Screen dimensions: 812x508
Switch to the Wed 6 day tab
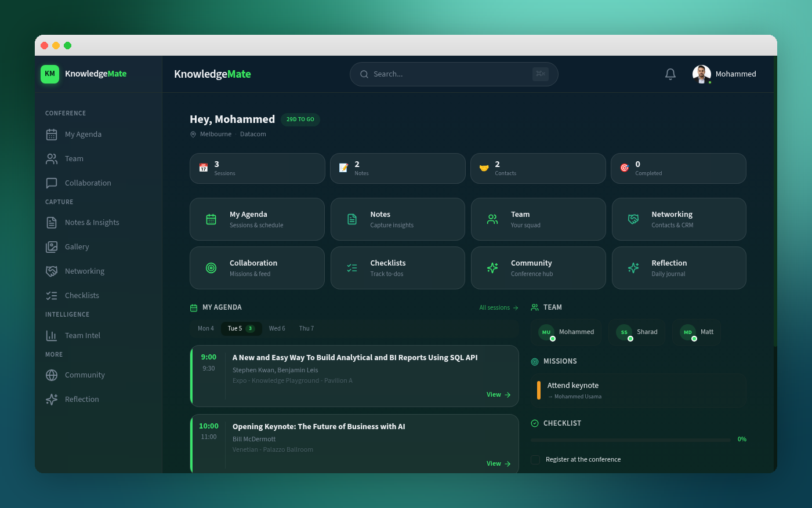click(277, 329)
